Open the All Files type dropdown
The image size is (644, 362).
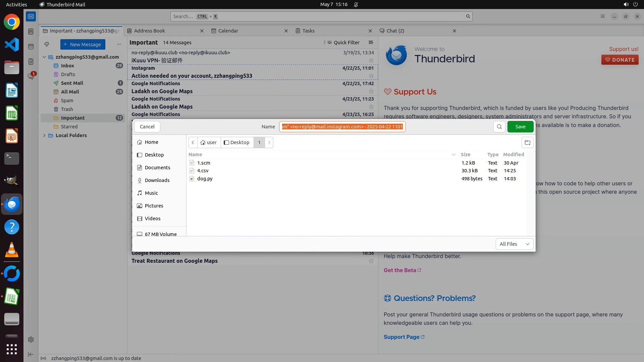point(514,244)
